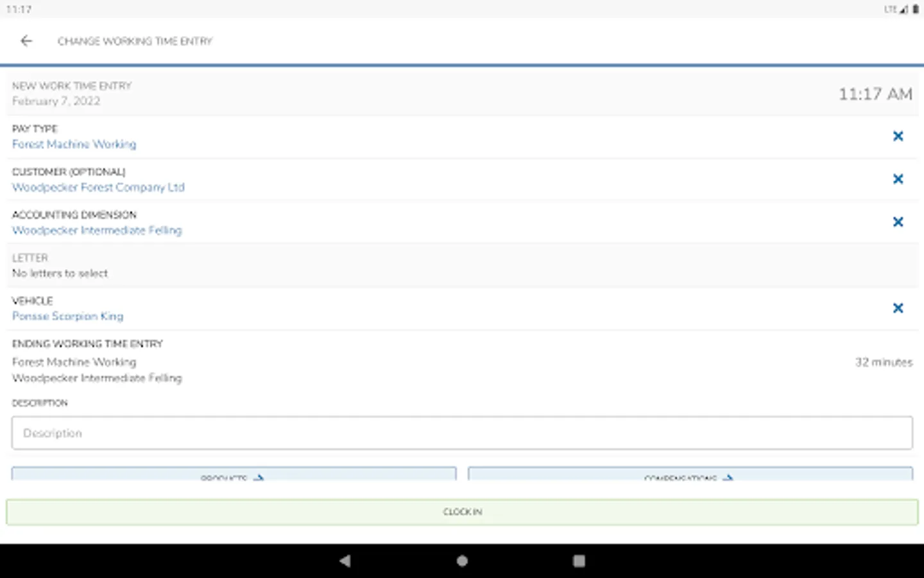Change Ponsse Scorpion King vehicle
Viewport: 924px width, 578px height.
[67, 317]
